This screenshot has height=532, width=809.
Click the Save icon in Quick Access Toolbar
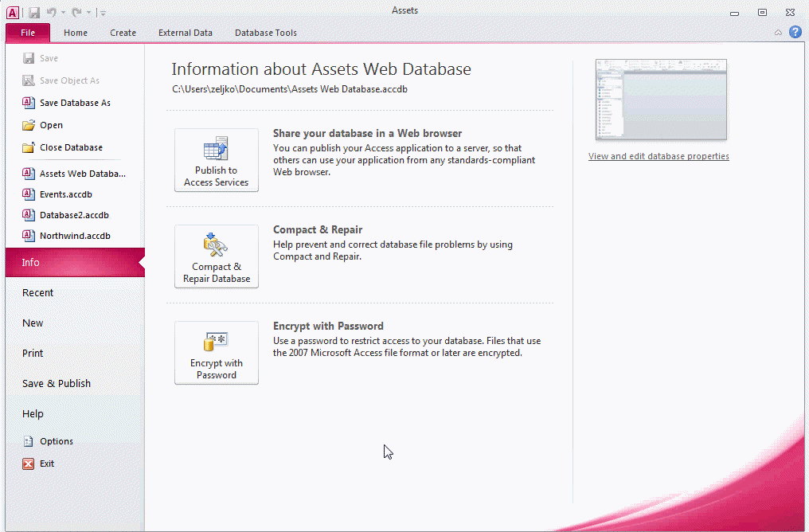point(34,13)
